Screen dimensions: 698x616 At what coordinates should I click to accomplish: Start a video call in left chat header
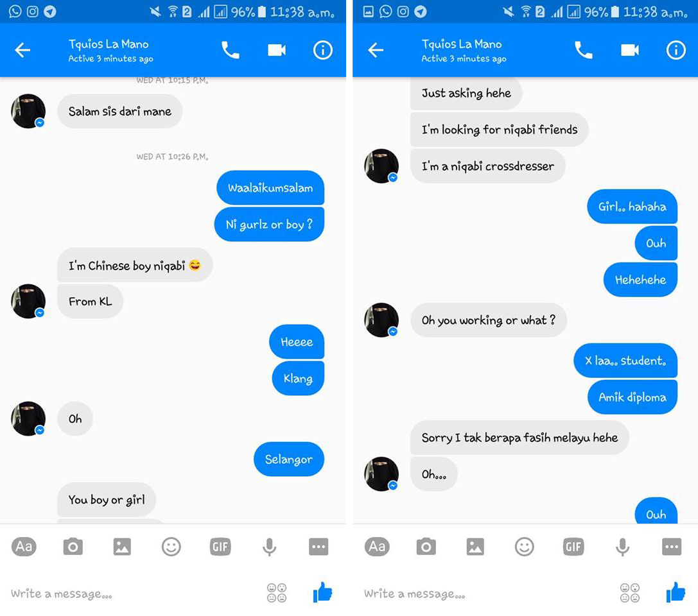tap(277, 50)
